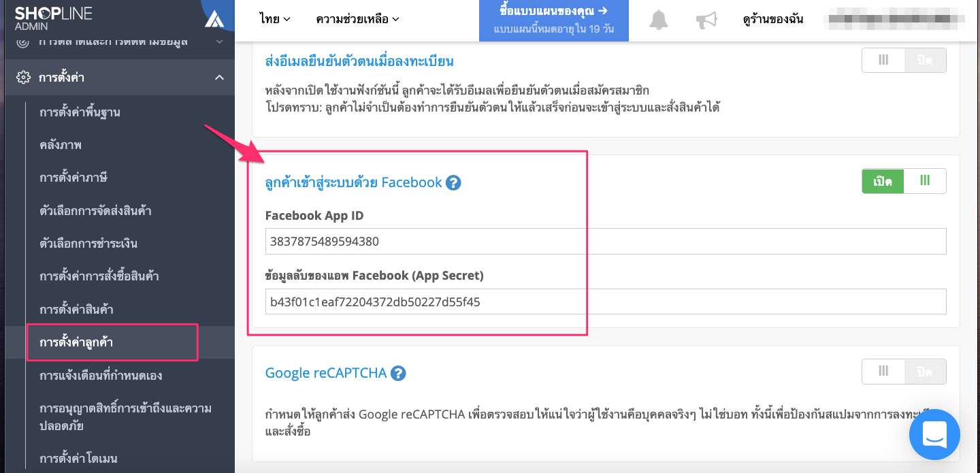The width and height of the screenshot is (980, 473).
Task: Click the ส่งอีเมลยืนยันตัวตนเมื่อลงทะเบียน heading link
Action: pos(359,61)
